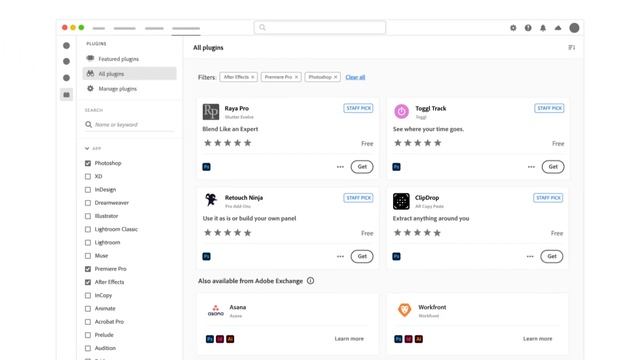This screenshot has height=360, width=640.
Task: Click the info icon beside Also available from Adobe Exchange
Action: pyautogui.click(x=311, y=281)
